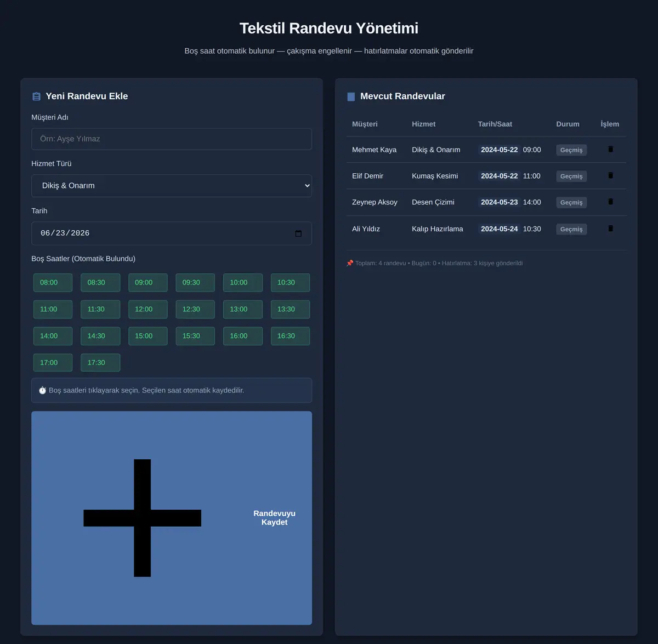This screenshot has width=658, height=644.
Task: Choose the 12:00 time slot
Action: pos(148,310)
